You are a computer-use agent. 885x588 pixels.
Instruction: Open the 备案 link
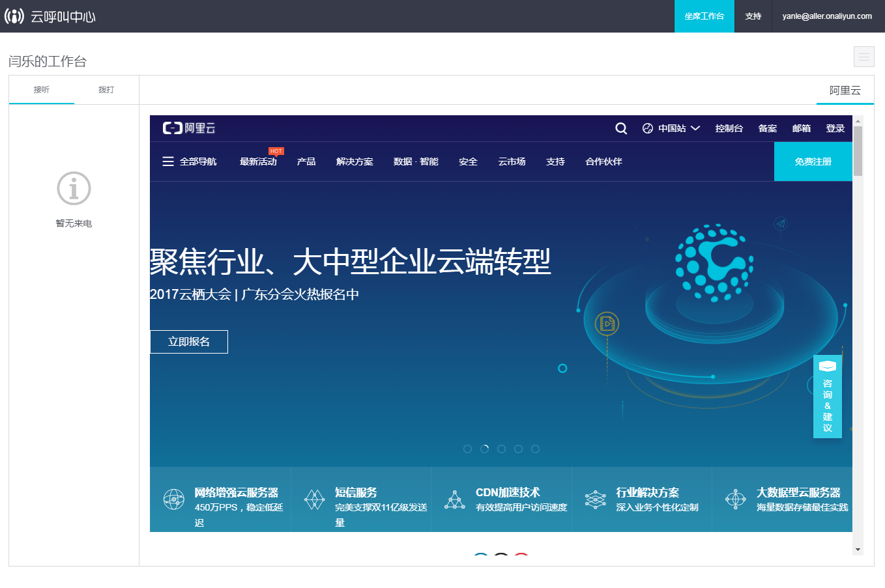click(768, 128)
